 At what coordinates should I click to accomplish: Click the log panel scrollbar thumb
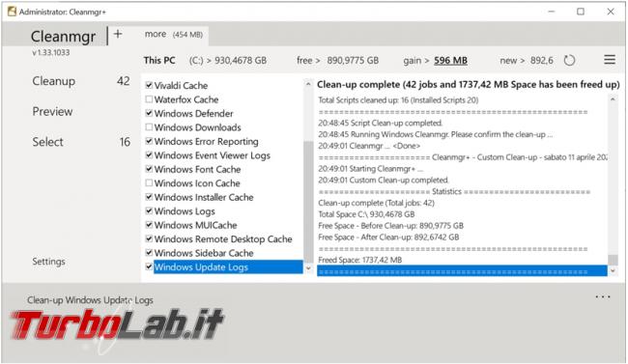pos(613,260)
